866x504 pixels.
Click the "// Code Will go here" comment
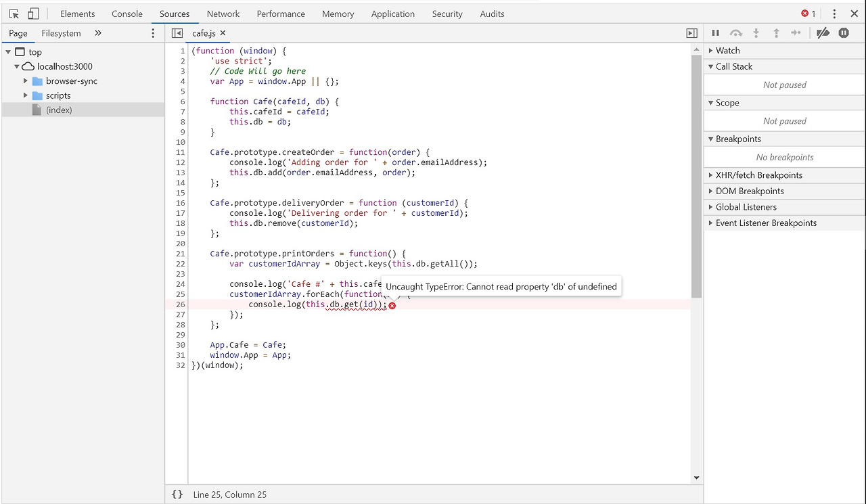pyautogui.click(x=258, y=71)
